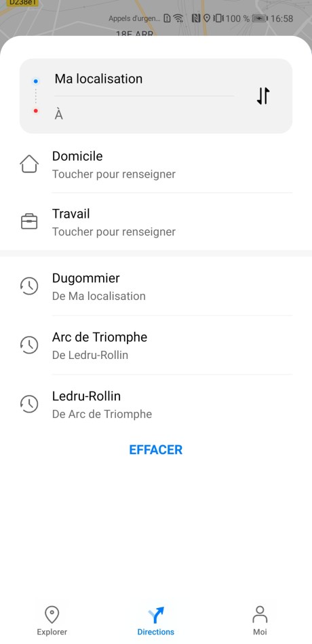The image size is (312, 644).
Task: Choose the Dugommier recent route
Action: click(x=156, y=286)
